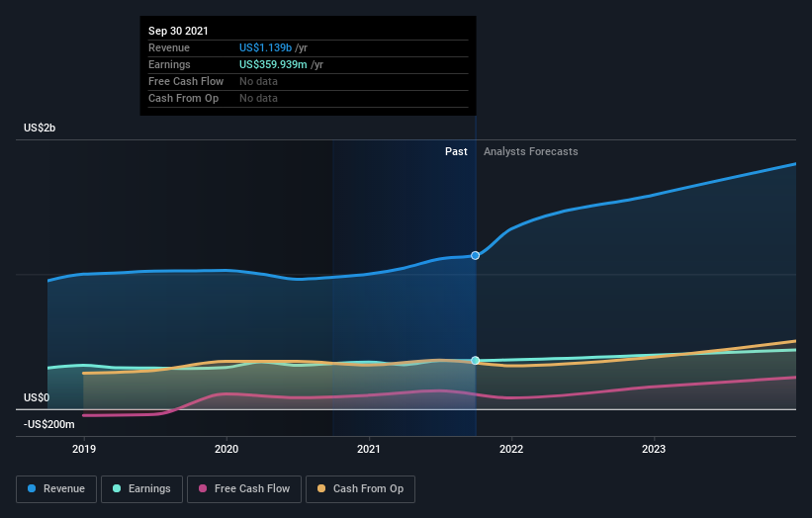Viewport: 812px width, 518px height.
Task: Click the 2020 x-axis label
Action: pyautogui.click(x=226, y=449)
